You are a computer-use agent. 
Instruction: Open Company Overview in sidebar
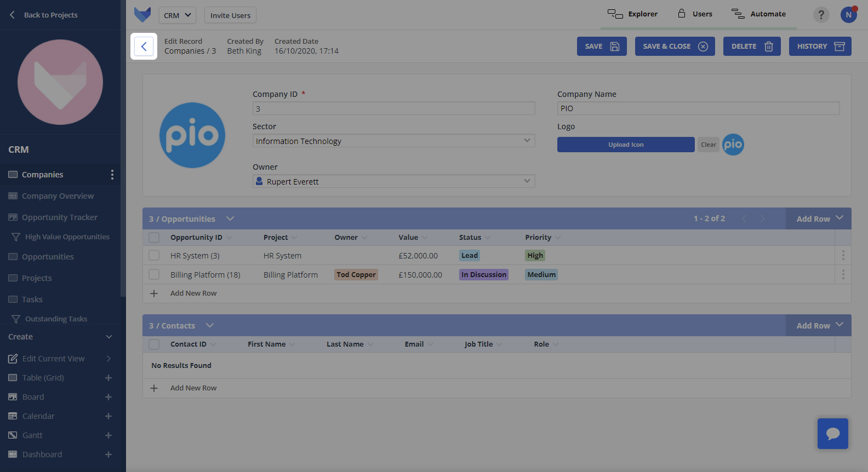[x=58, y=196]
